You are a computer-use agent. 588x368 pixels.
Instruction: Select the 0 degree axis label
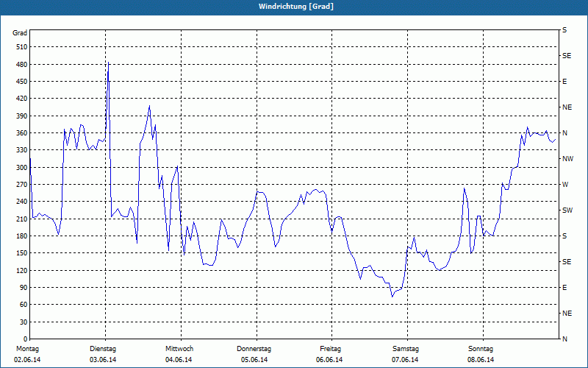(x=25, y=339)
